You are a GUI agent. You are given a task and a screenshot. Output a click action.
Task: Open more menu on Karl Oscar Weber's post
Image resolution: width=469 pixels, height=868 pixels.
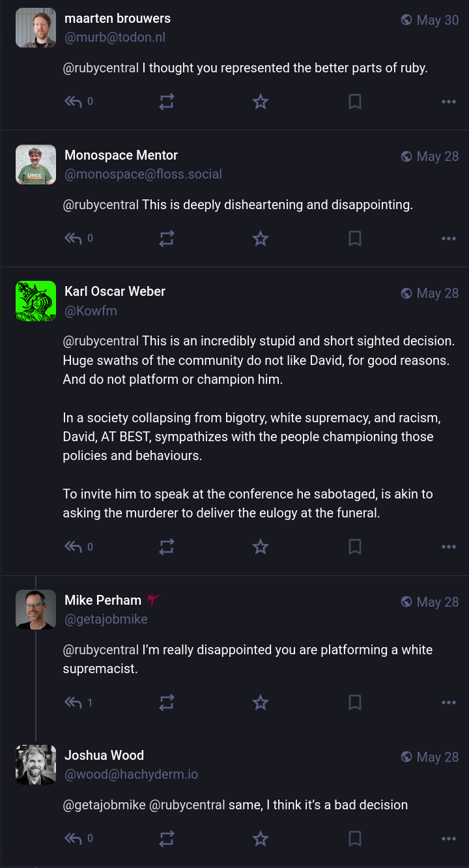click(x=449, y=547)
